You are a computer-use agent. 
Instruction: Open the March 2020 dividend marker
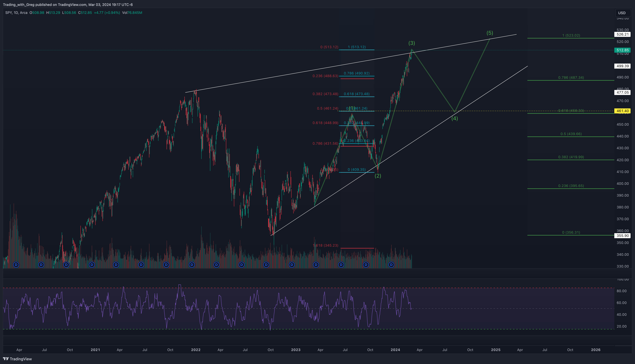coord(16,264)
